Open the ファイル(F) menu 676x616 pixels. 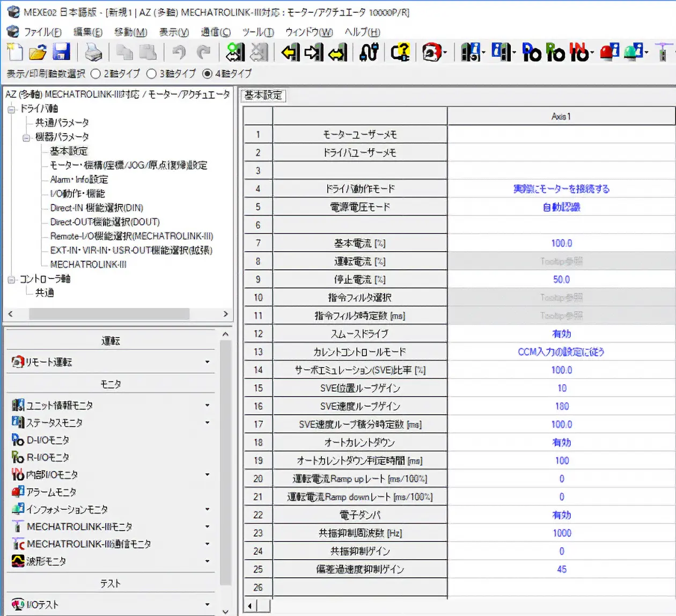click(x=42, y=32)
